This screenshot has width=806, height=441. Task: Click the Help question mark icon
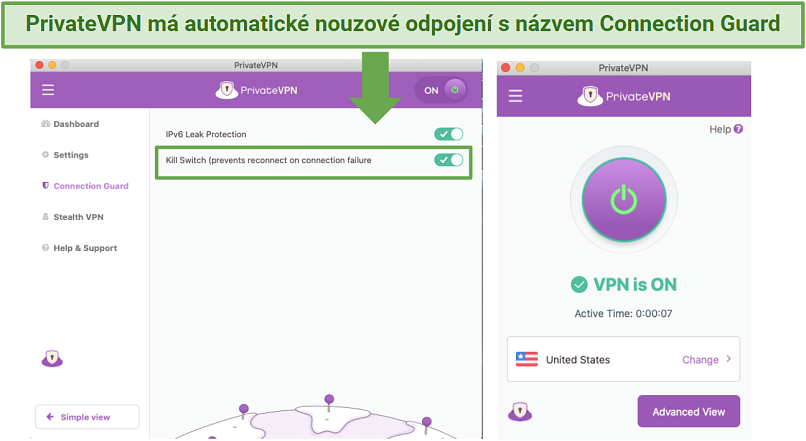[x=739, y=129]
